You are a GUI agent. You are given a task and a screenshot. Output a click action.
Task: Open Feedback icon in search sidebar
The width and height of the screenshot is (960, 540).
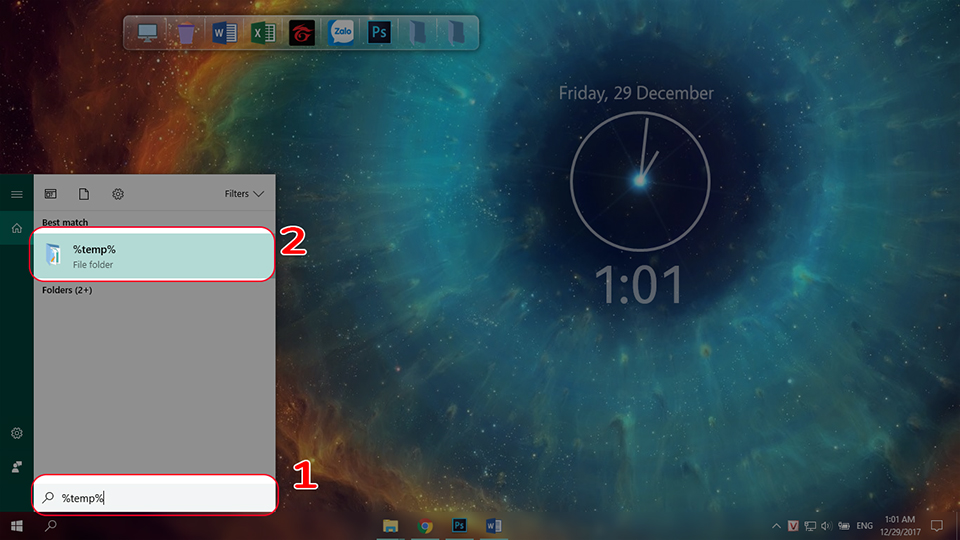coord(17,467)
